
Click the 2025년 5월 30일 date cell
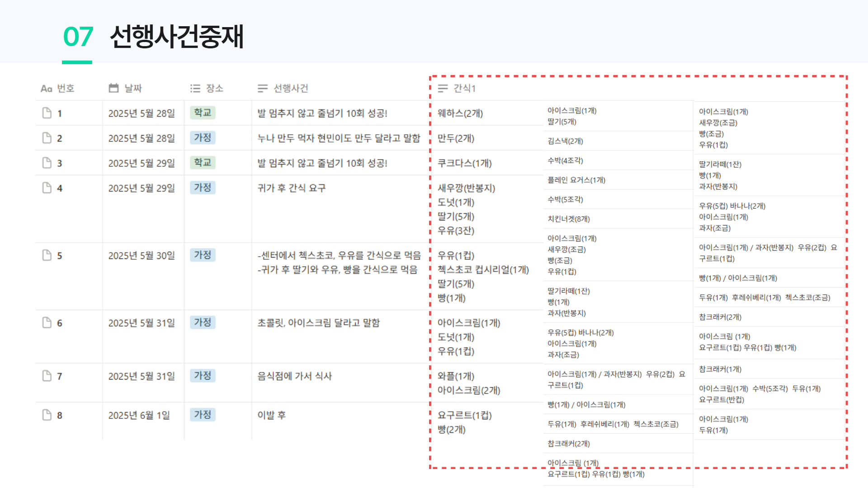pyautogui.click(x=142, y=255)
